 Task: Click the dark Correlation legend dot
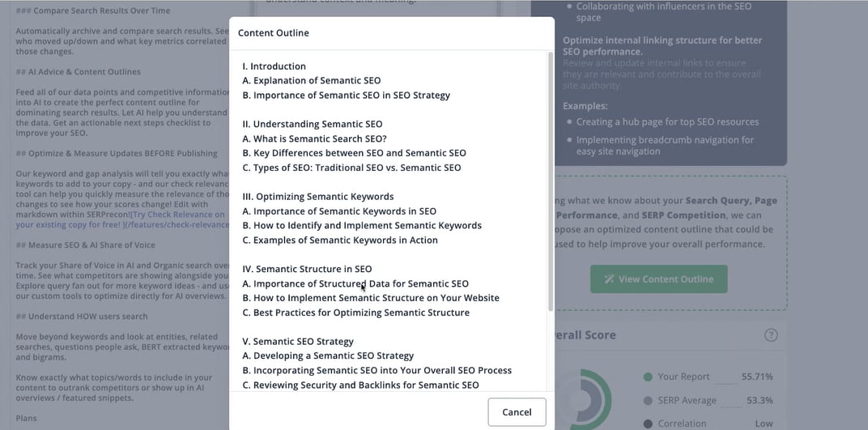click(648, 424)
